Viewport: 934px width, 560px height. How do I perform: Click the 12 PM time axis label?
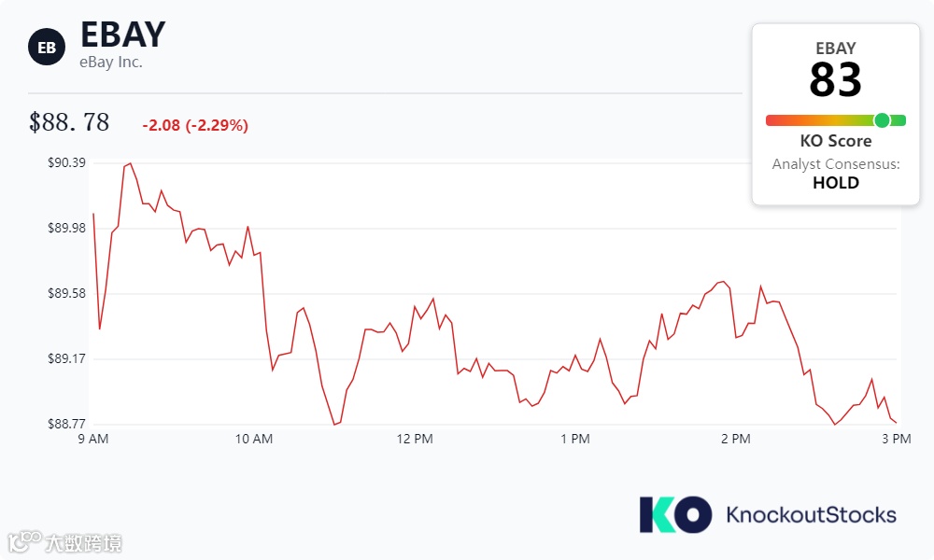[x=415, y=439]
